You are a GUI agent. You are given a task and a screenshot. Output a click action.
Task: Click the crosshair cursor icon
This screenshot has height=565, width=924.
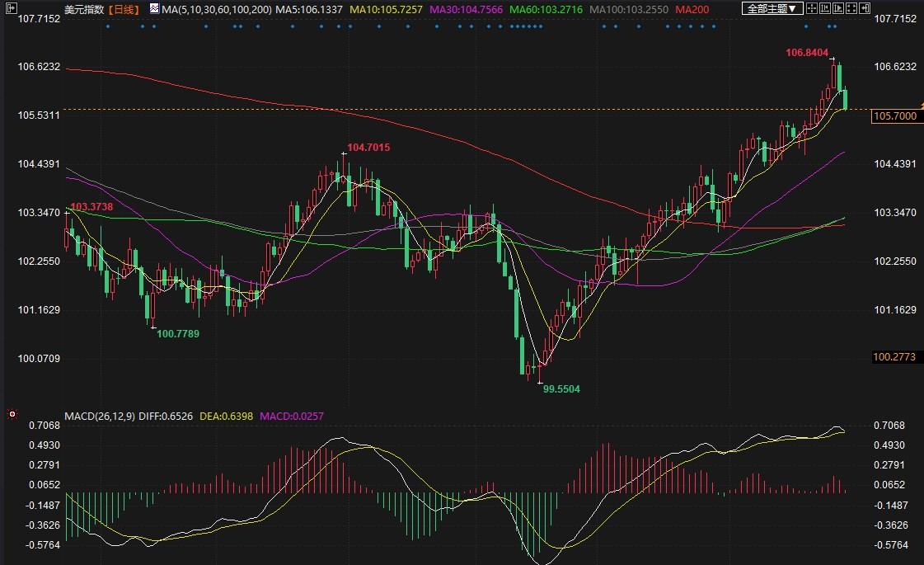812,8
